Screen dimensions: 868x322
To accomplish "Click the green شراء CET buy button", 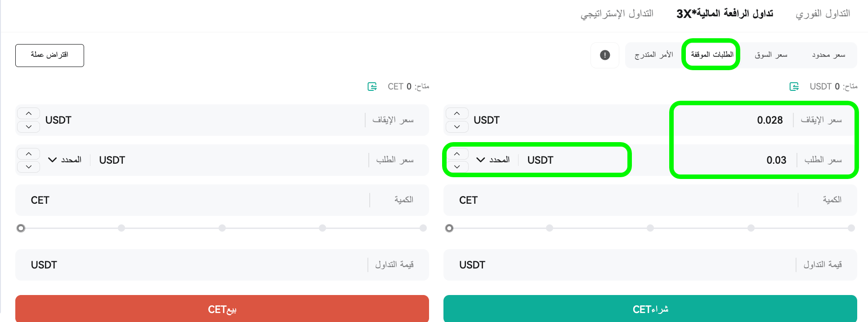I will coord(650,309).
